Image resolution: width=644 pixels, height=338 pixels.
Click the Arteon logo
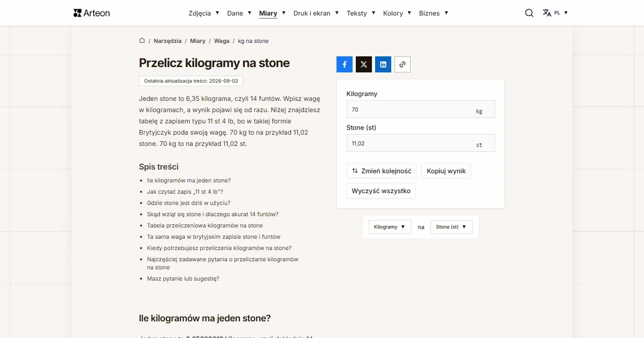pos(91,13)
